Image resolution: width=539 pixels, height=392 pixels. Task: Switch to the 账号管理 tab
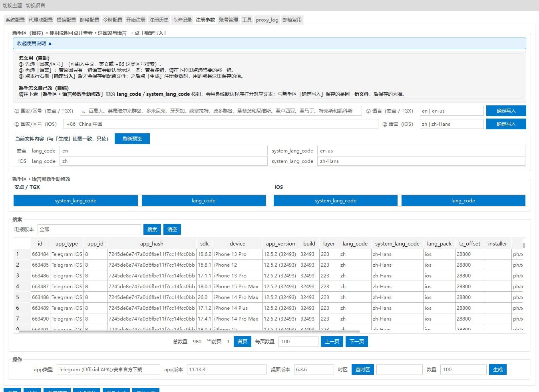pyautogui.click(x=228, y=20)
